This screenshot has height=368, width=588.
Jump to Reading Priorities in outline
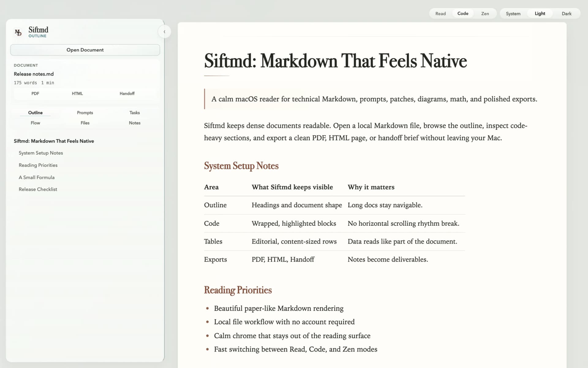coord(38,165)
